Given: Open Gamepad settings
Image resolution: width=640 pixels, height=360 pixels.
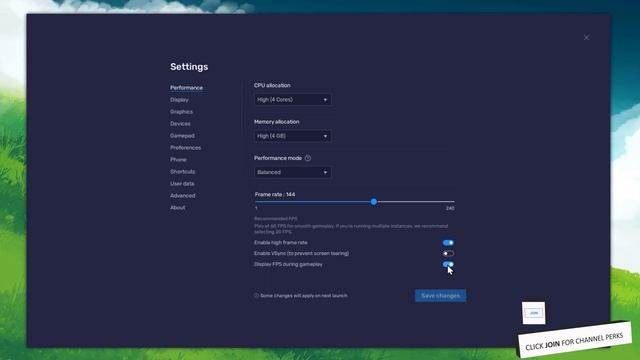Looking at the screenshot, I should tap(182, 136).
